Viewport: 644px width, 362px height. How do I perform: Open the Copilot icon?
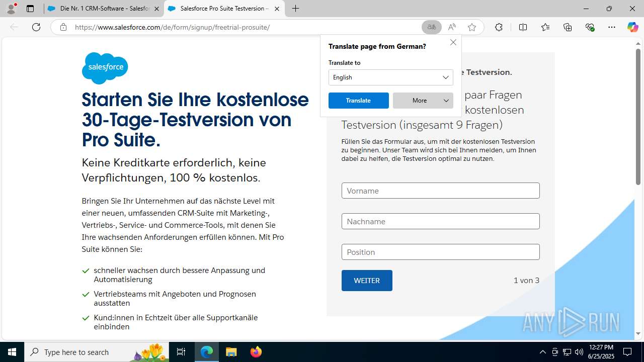632,27
